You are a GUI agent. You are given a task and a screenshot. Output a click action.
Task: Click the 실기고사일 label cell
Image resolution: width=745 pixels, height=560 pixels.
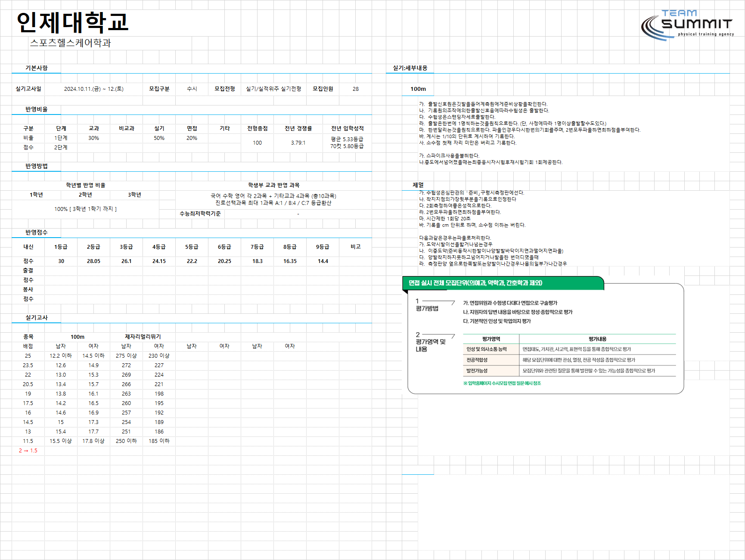pos(28,89)
